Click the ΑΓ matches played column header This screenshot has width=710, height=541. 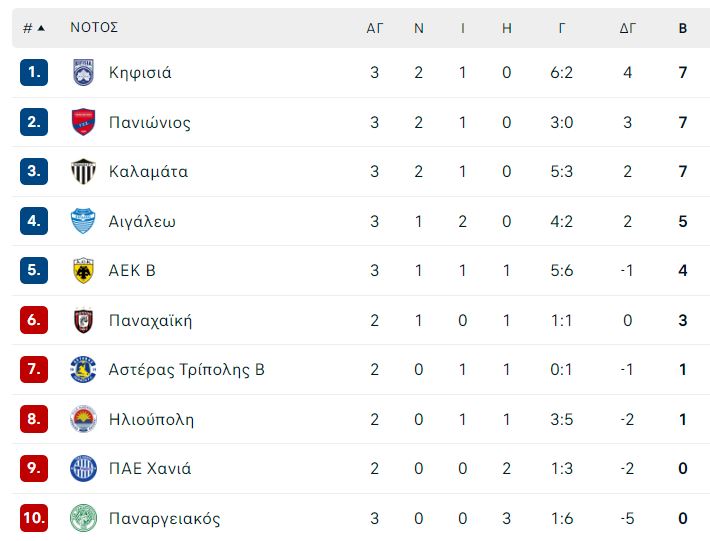point(374,28)
